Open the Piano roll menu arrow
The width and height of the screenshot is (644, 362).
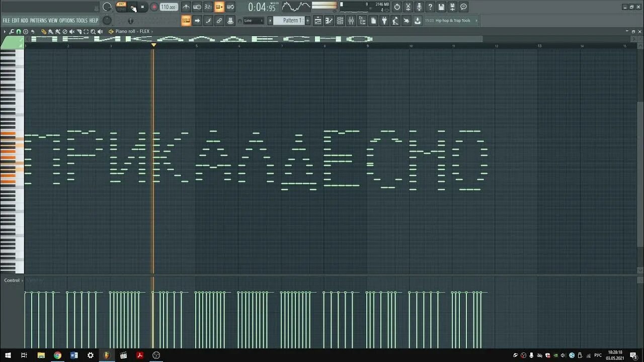pyautogui.click(x=5, y=32)
